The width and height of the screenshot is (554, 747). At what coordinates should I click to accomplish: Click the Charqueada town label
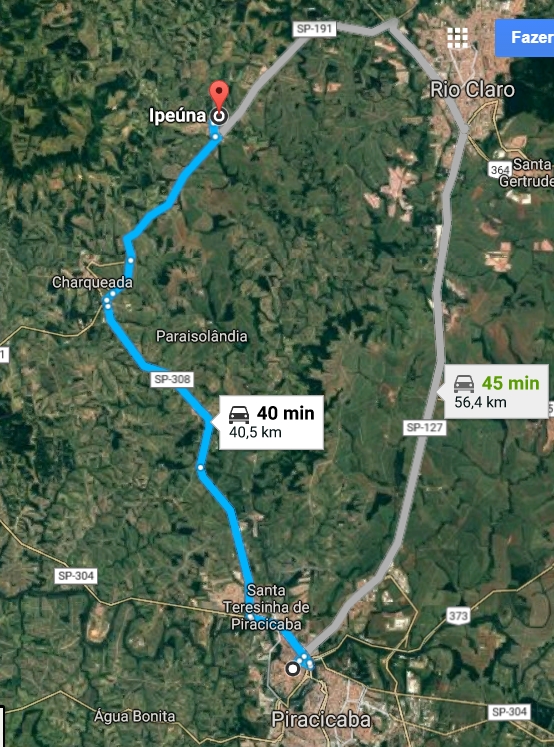click(92, 283)
